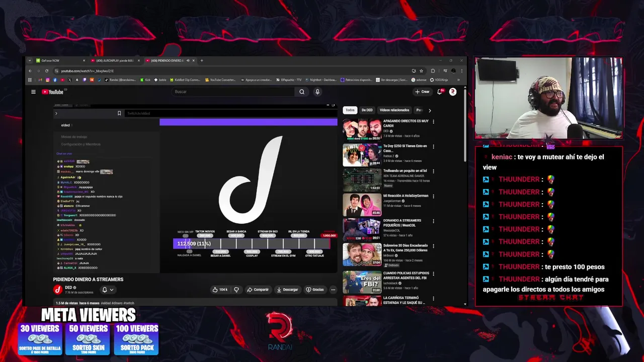The width and height of the screenshot is (644, 362).
Task: Open the YouTube Converter bookmark
Action: 220,79
